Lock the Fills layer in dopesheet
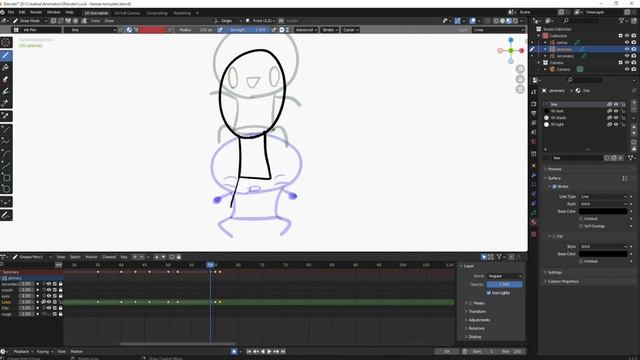This screenshot has height=360, width=640. [x=60, y=308]
